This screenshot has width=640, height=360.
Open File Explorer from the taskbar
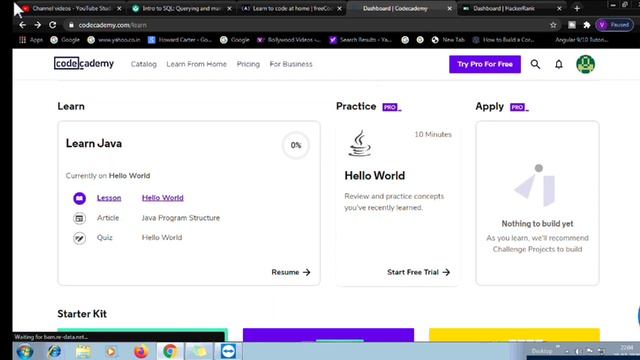[83, 351]
